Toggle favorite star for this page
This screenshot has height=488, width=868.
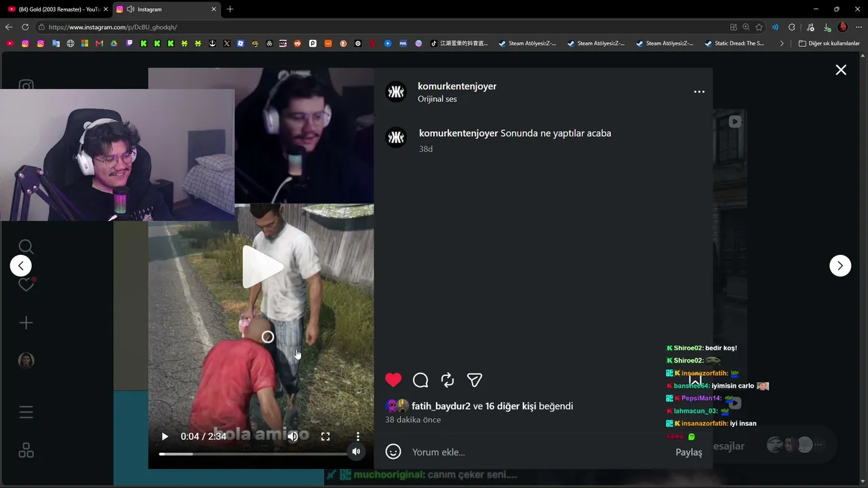coord(759,27)
